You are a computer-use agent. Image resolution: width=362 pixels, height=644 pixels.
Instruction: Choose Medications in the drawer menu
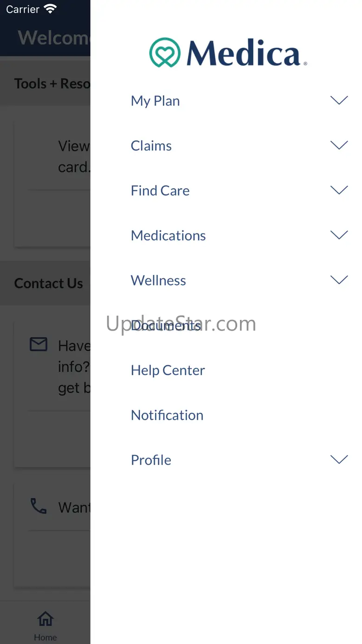pyautogui.click(x=168, y=235)
